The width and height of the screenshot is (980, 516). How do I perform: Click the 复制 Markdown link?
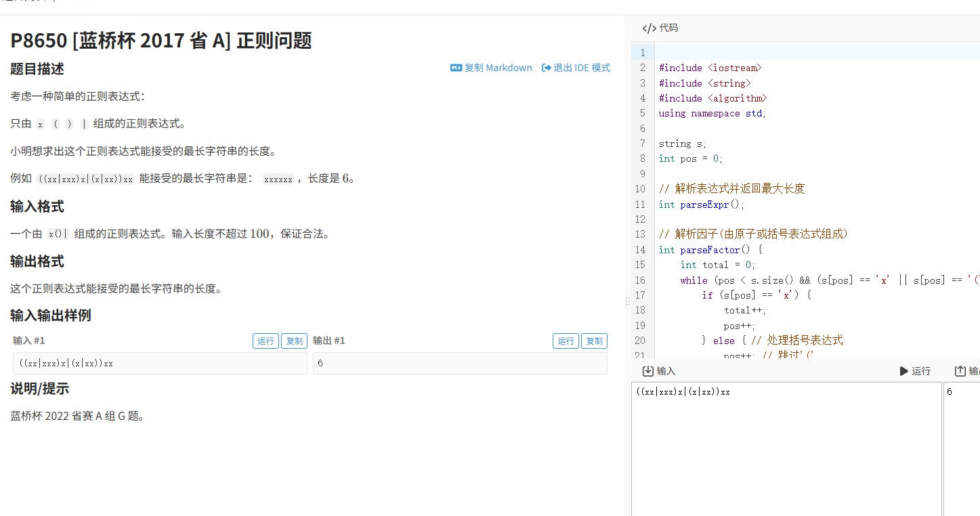click(x=492, y=68)
